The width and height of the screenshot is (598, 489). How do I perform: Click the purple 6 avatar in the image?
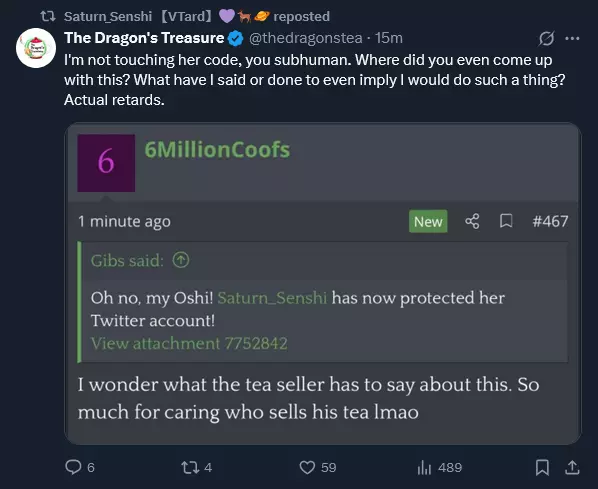click(106, 163)
